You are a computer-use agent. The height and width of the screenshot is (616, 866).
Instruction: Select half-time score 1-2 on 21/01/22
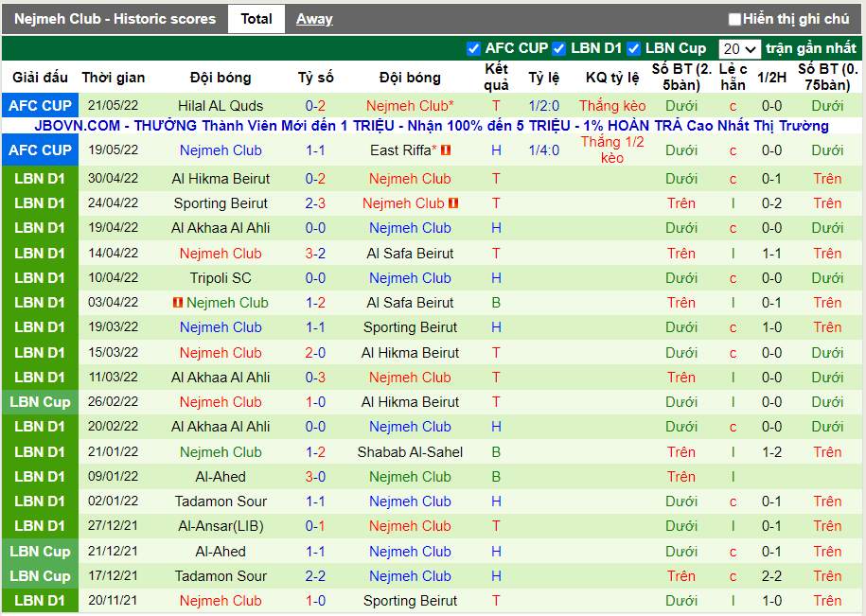(x=771, y=452)
